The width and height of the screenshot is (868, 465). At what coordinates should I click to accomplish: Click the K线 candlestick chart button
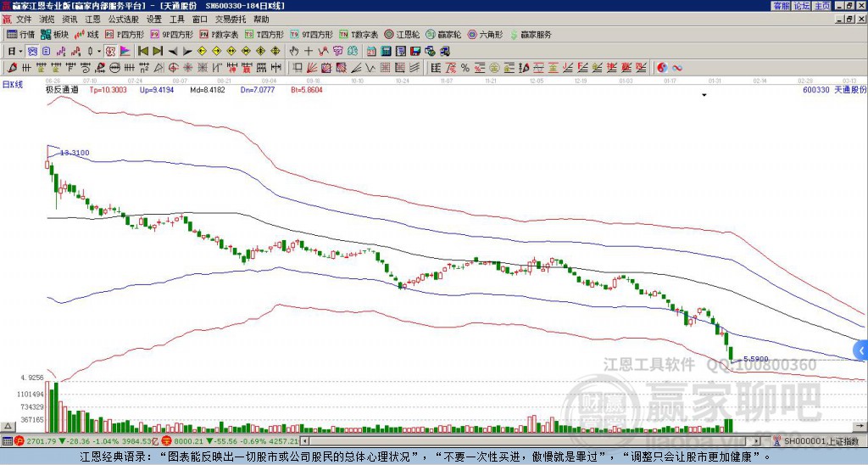click(x=87, y=34)
